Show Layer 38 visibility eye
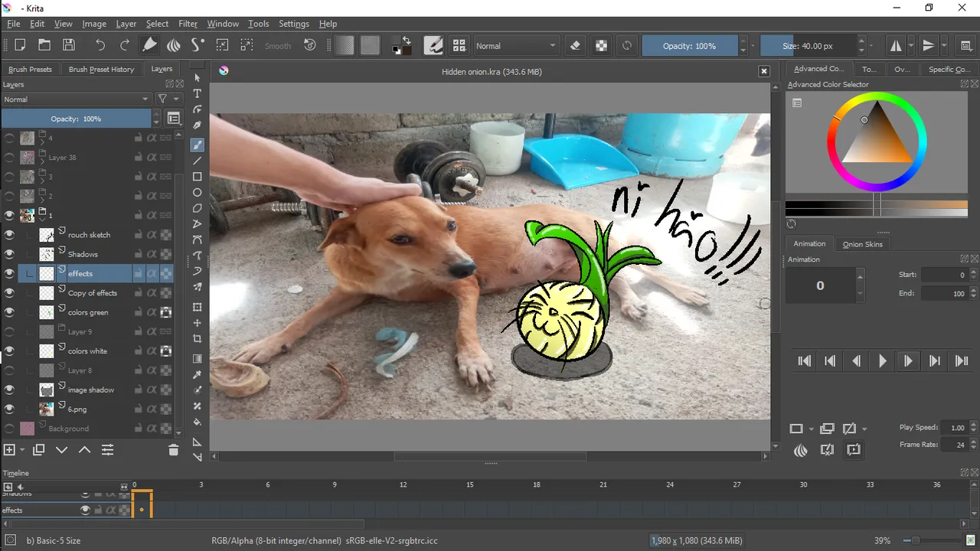 pos(9,158)
